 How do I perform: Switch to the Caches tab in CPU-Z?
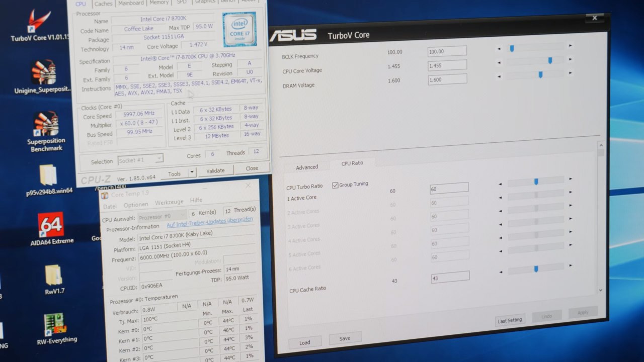(103, 4)
